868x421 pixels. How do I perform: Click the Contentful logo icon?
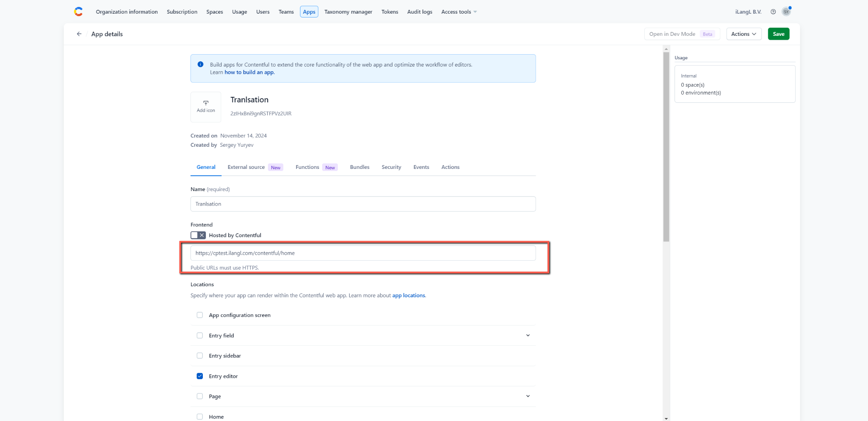tap(78, 12)
